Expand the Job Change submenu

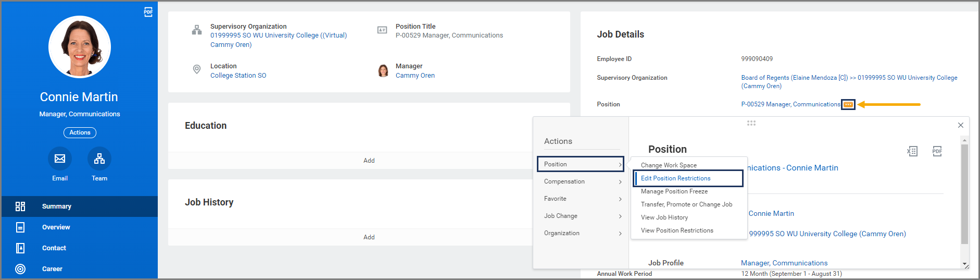581,216
